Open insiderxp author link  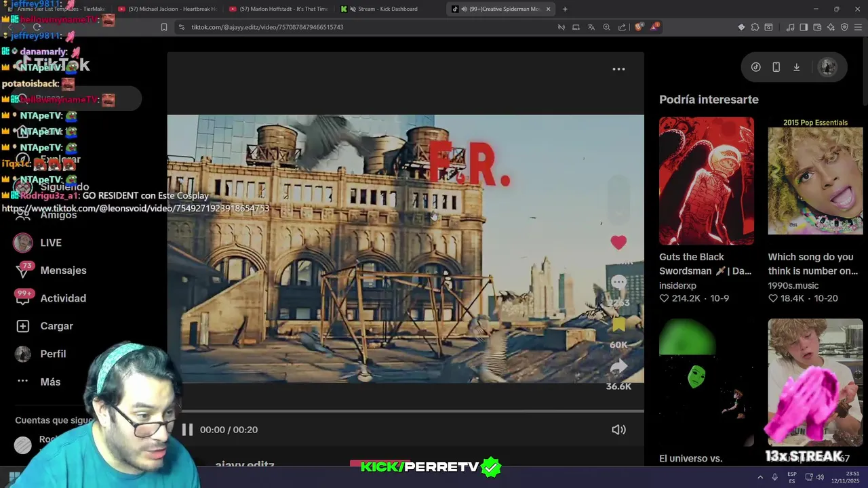677,285
